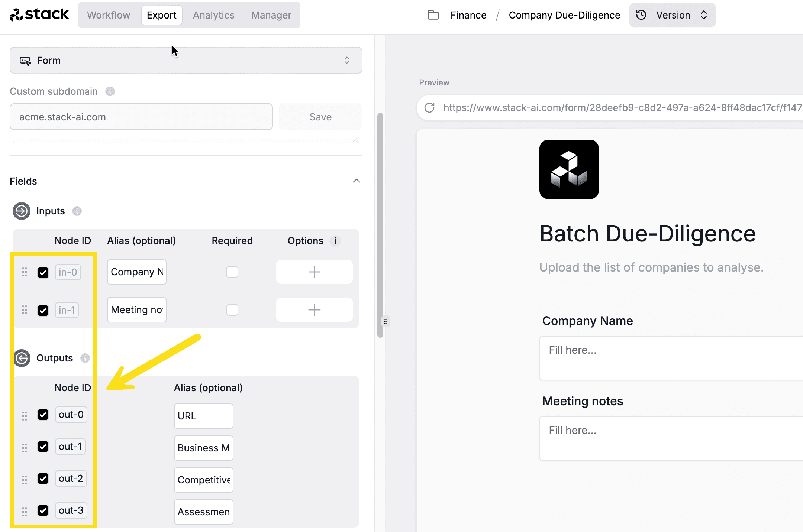Click the Form icon in the selector
The width and height of the screenshot is (803, 532).
coord(25,61)
